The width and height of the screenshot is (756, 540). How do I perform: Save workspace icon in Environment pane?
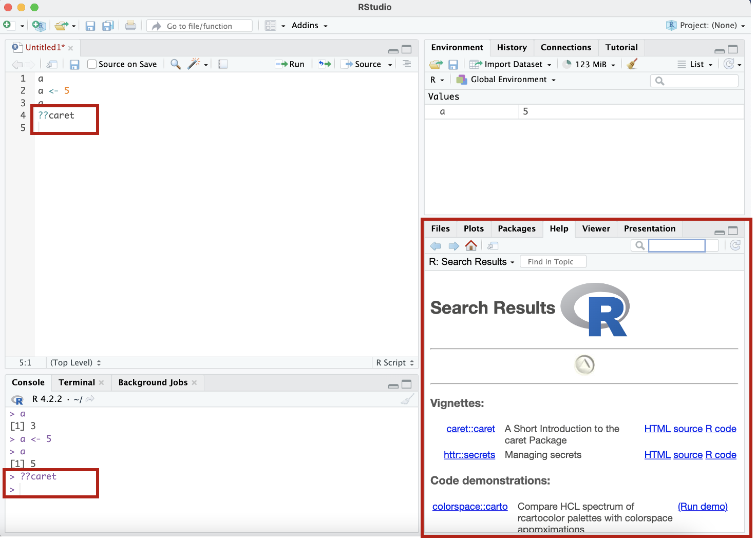[x=453, y=64]
